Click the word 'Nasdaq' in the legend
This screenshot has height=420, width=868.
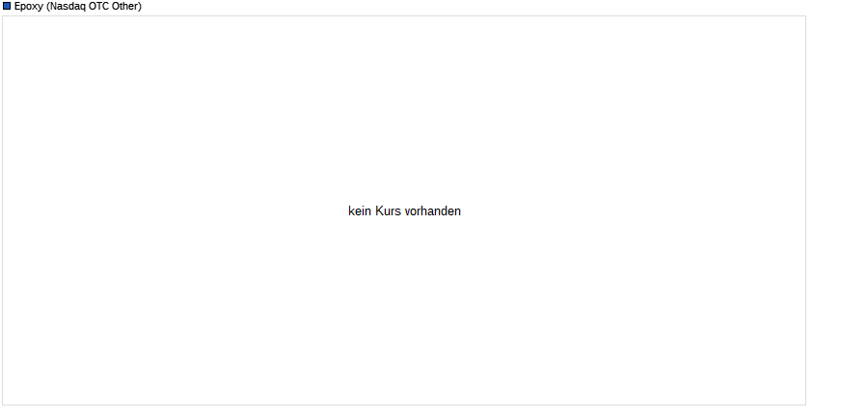point(68,6)
